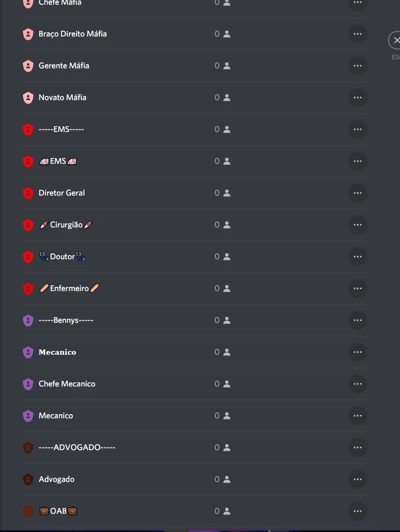The image size is (400, 532).
Task: Click the pink shield icon for Gerente Máfia
Action: 28,66
